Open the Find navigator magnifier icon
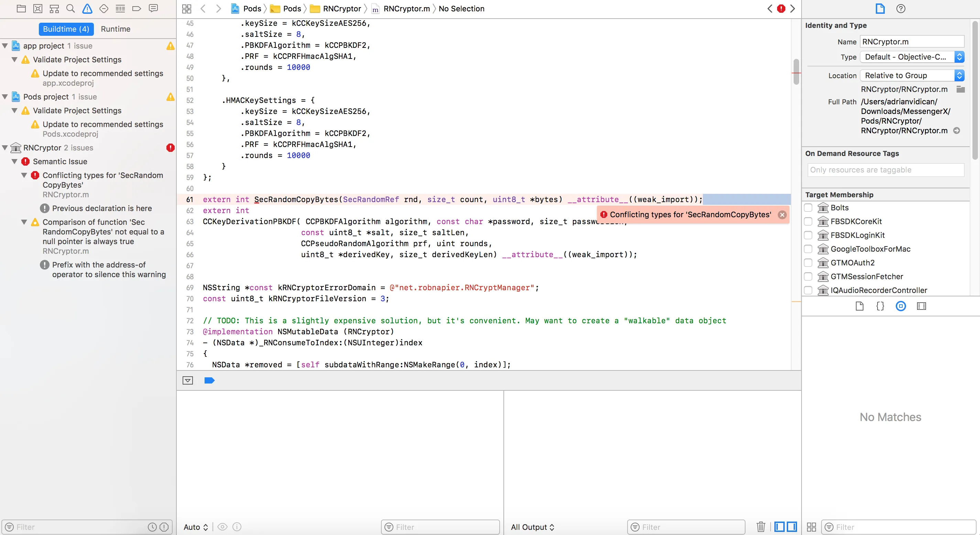 pyautogui.click(x=70, y=8)
